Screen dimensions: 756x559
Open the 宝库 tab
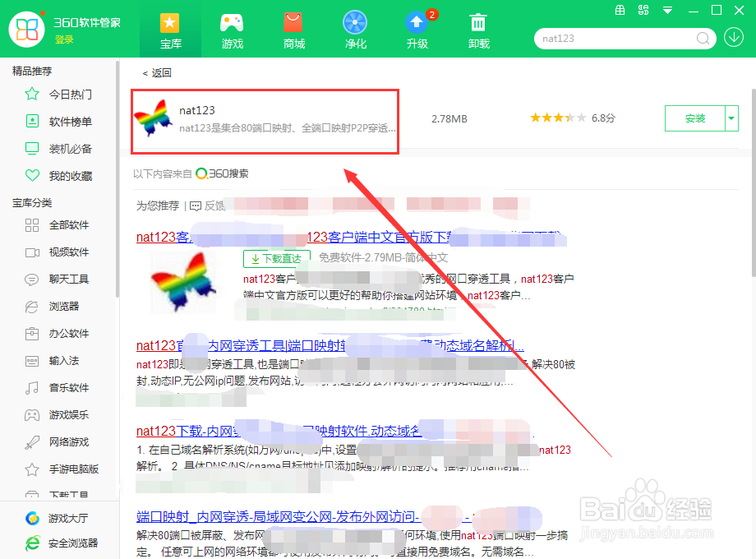(x=171, y=30)
